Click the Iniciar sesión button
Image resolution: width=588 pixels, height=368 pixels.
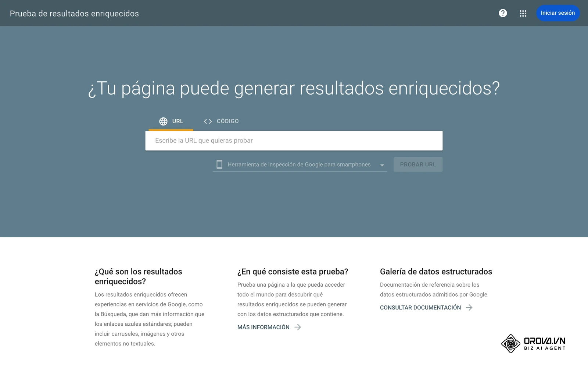tap(557, 13)
